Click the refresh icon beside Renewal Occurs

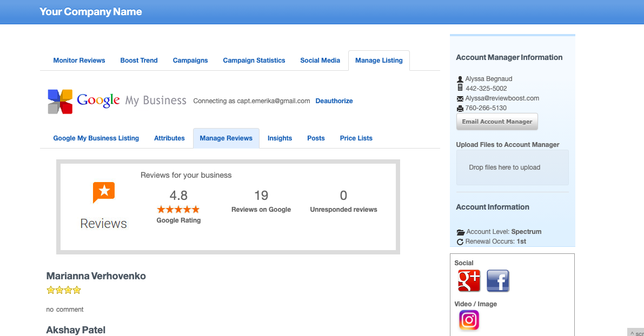tap(460, 242)
